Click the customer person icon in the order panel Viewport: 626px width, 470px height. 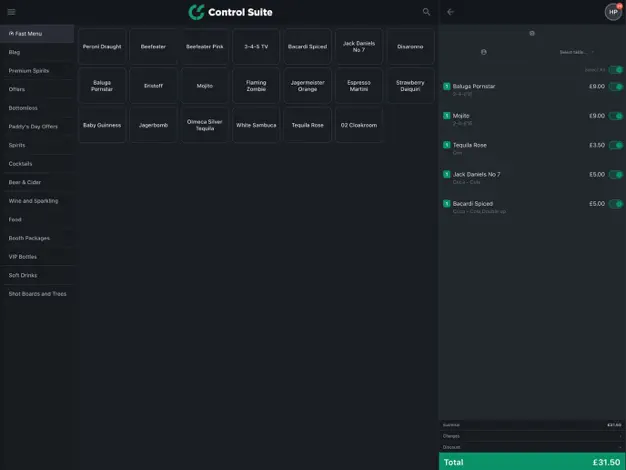click(483, 52)
